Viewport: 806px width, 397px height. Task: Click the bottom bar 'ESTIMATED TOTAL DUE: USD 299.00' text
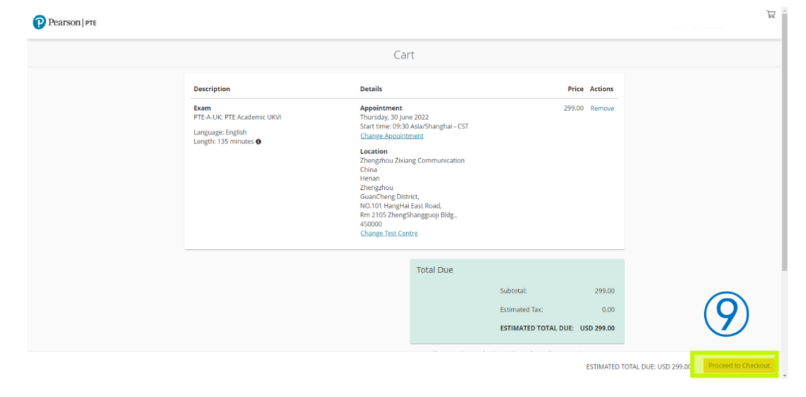(x=639, y=367)
